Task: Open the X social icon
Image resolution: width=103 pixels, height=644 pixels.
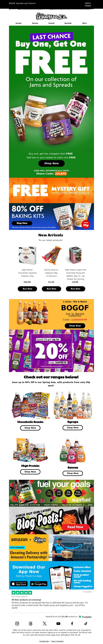Action: coord(45,623)
